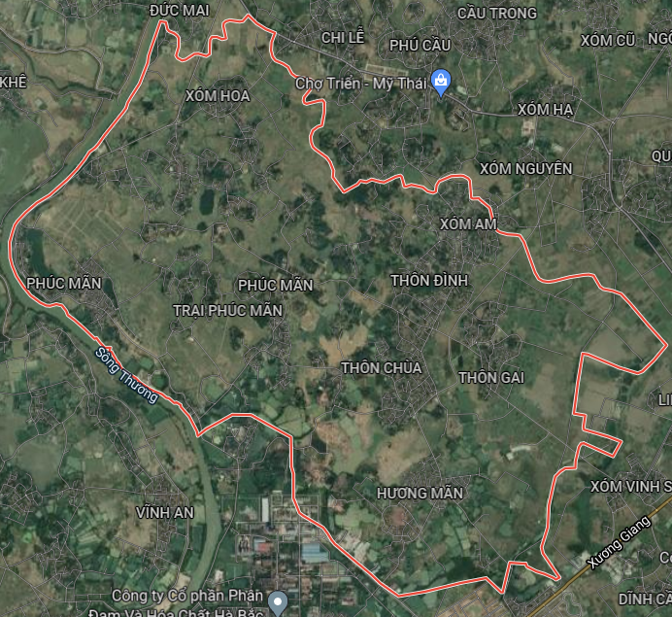Select the CHI LỄ place label
This screenshot has width=672, height=617.
pyautogui.click(x=343, y=37)
